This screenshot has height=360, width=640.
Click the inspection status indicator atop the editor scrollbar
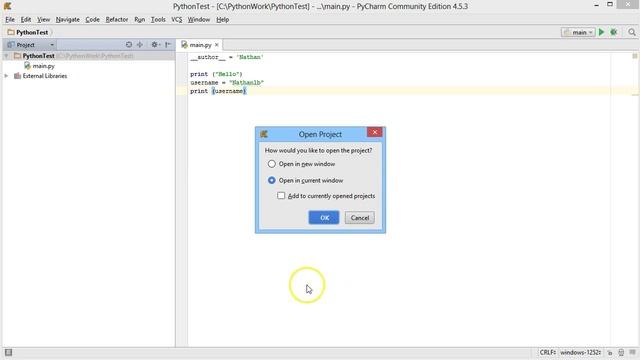pos(635,56)
